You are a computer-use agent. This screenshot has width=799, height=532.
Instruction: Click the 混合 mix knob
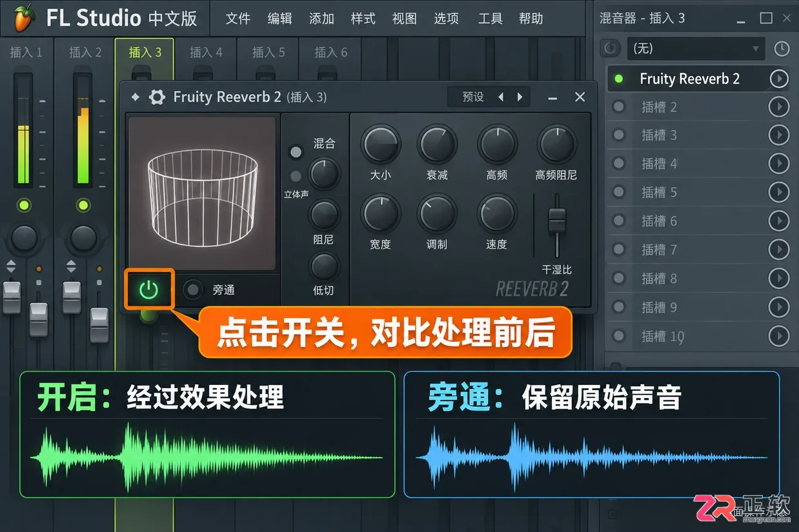(324, 173)
